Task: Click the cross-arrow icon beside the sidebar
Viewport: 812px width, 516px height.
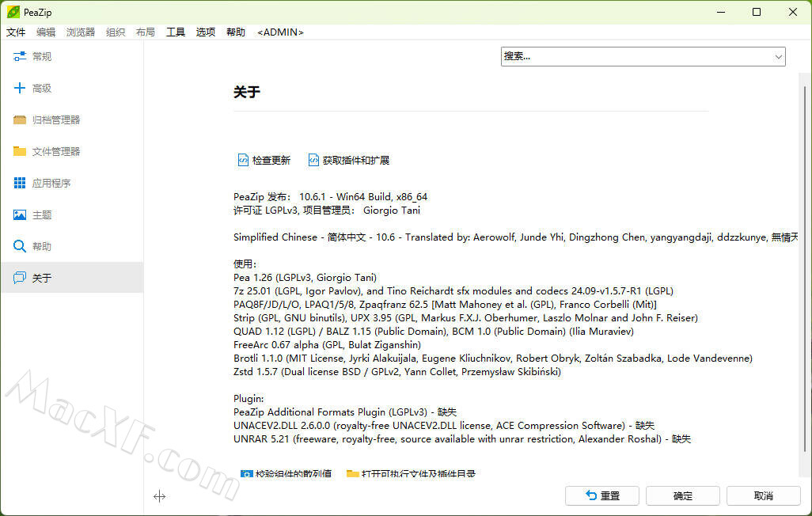Action: 160,496
